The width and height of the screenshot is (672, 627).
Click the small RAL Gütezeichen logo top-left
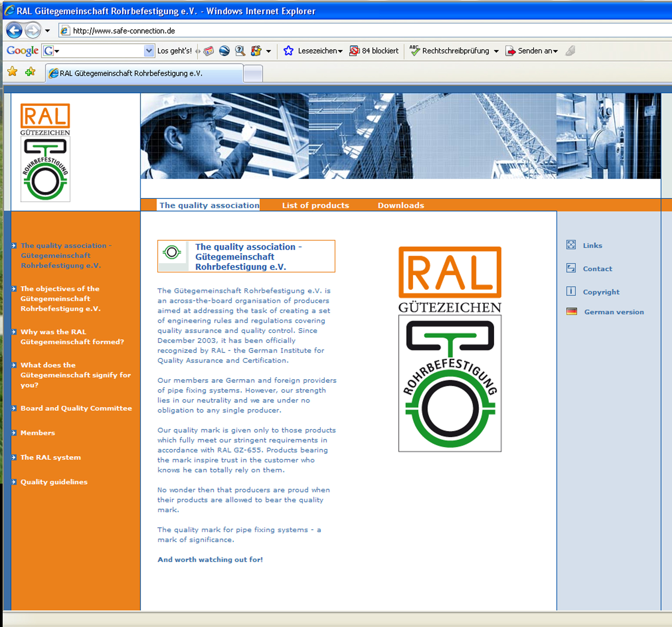click(45, 152)
